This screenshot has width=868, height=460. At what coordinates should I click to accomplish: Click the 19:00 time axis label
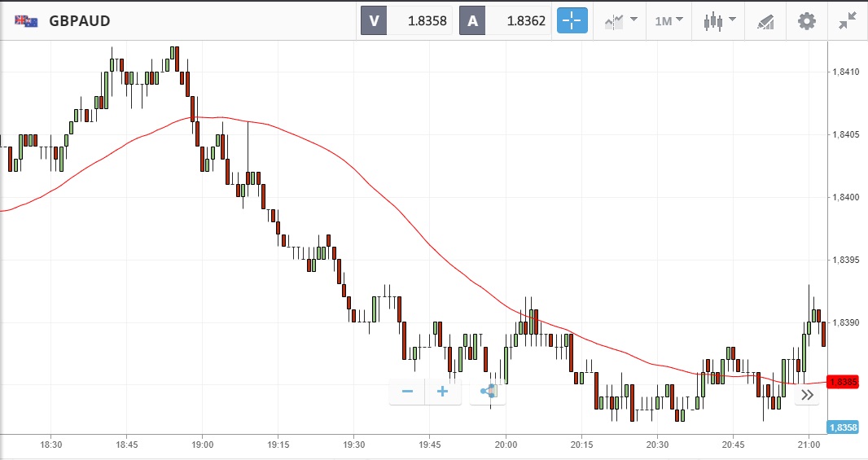[x=203, y=445]
